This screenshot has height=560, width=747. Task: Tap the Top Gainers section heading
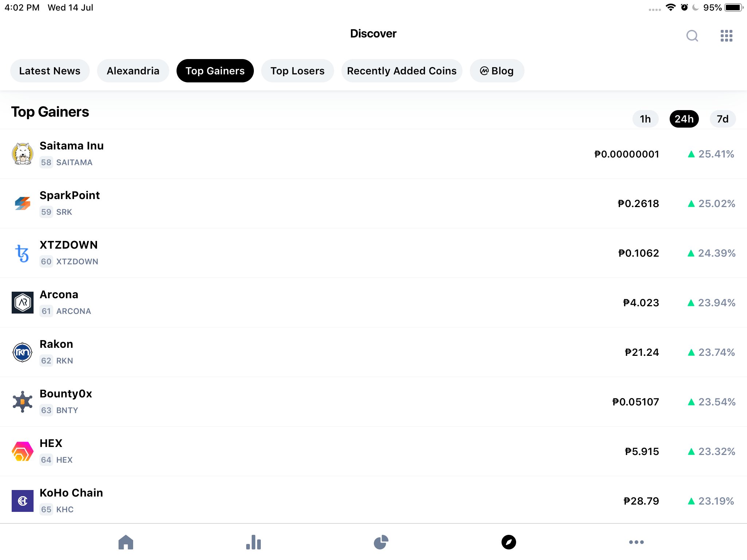click(x=50, y=112)
